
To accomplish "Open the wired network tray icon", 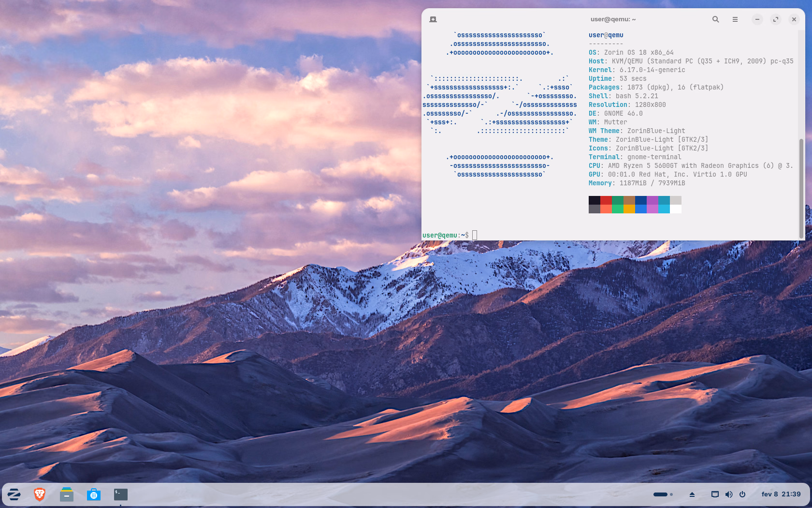I will point(715,494).
